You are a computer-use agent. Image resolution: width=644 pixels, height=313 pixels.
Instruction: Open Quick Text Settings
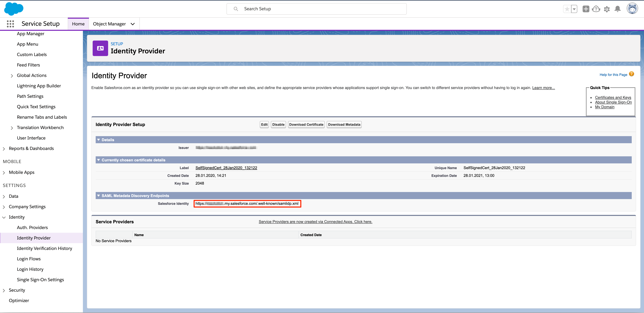36,107
